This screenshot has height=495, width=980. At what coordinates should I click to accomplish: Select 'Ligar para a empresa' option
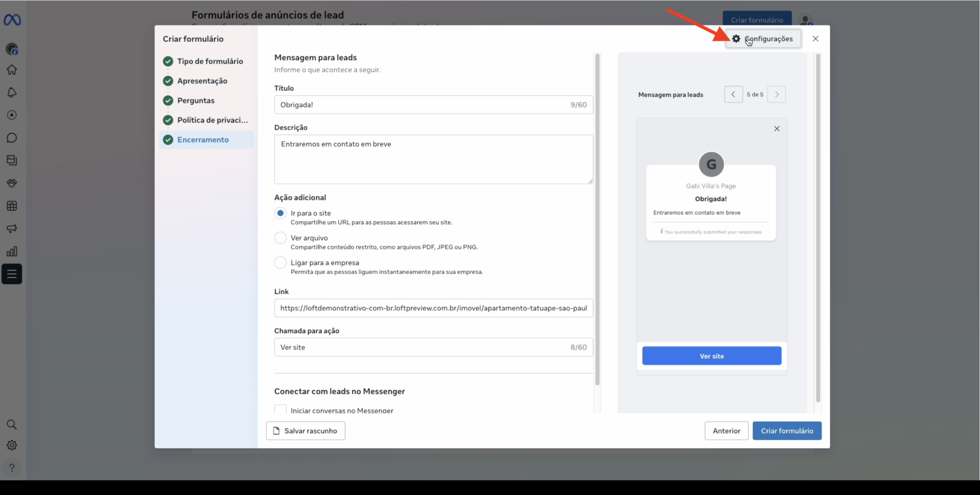[x=280, y=263]
